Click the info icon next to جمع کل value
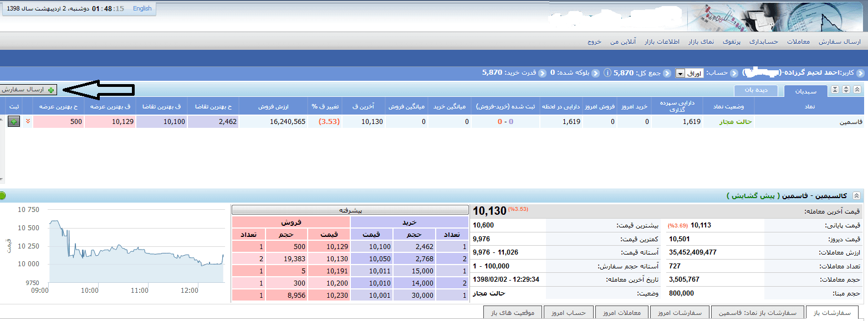The image size is (868, 321). [x=608, y=73]
